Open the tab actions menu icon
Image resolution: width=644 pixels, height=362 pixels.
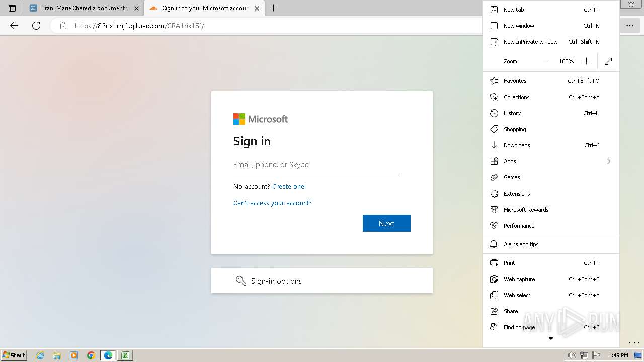(12, 8)
